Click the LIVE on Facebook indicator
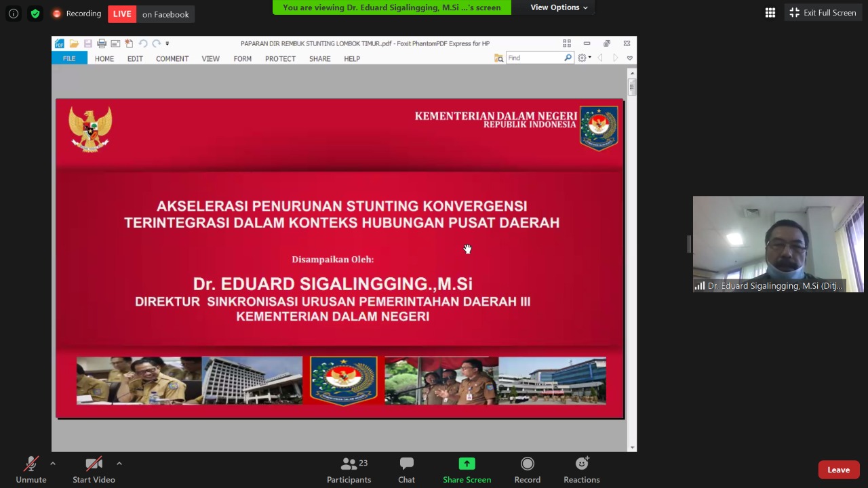 pos(151,14)
